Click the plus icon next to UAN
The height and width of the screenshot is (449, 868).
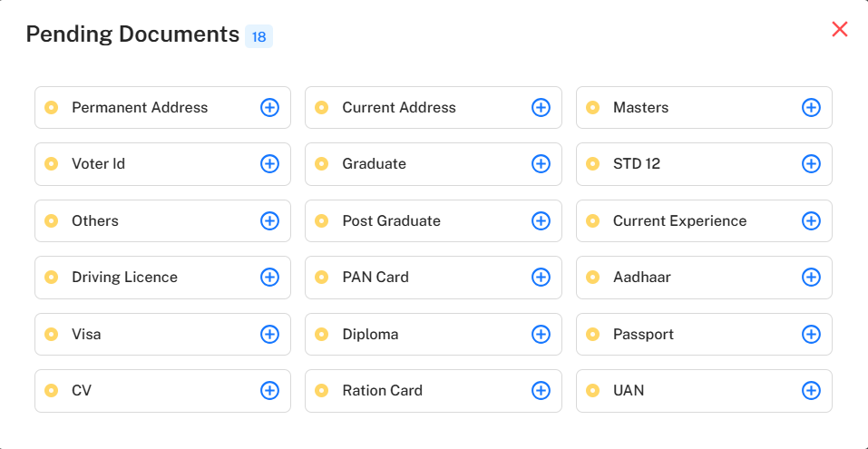click(811, 391)
